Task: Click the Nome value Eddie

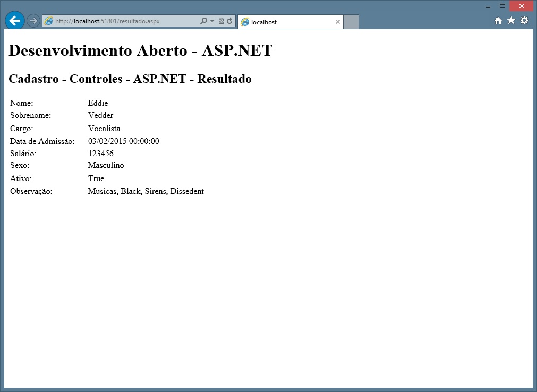Action: (98, 103)
